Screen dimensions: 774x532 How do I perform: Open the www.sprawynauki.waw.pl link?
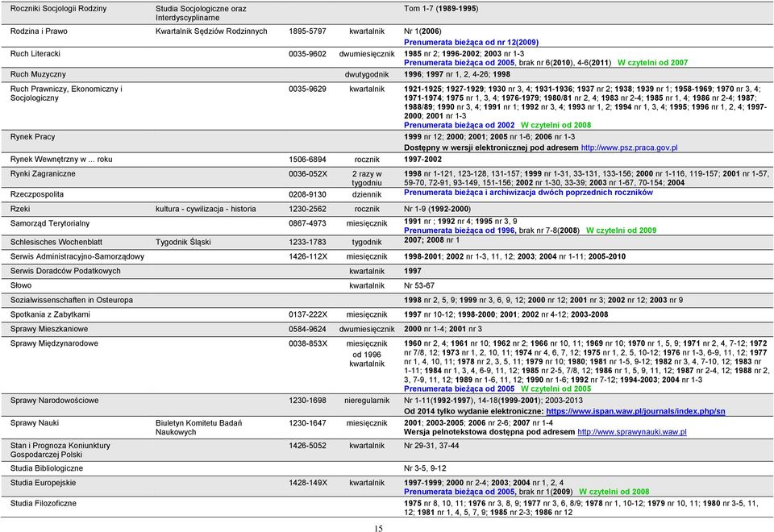pos(632,432)
